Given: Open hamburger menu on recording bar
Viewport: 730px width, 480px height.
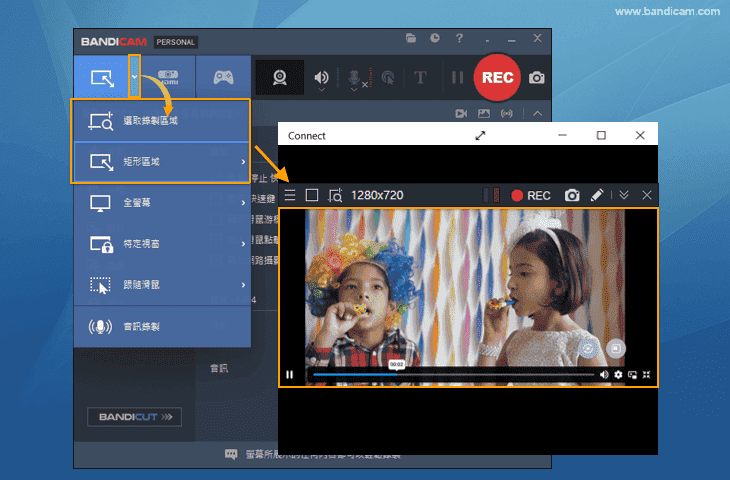Looking at the screenshot, I should click(290, 195).
